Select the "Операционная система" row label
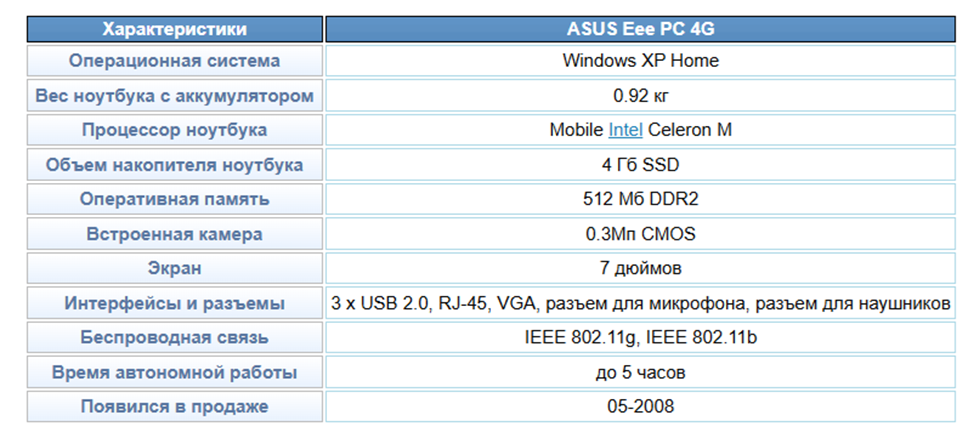This screenshot has height=438, width=974. coord(175,61)
